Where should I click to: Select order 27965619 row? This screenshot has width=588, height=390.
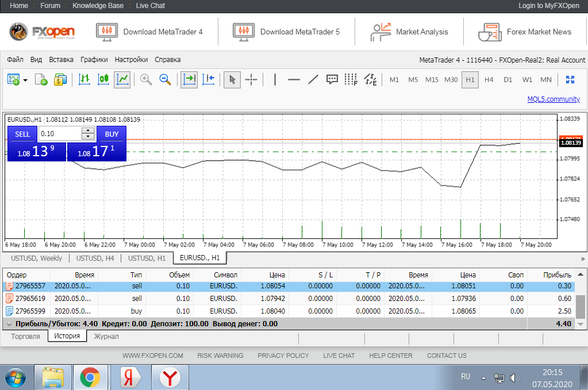pos(289,299)
